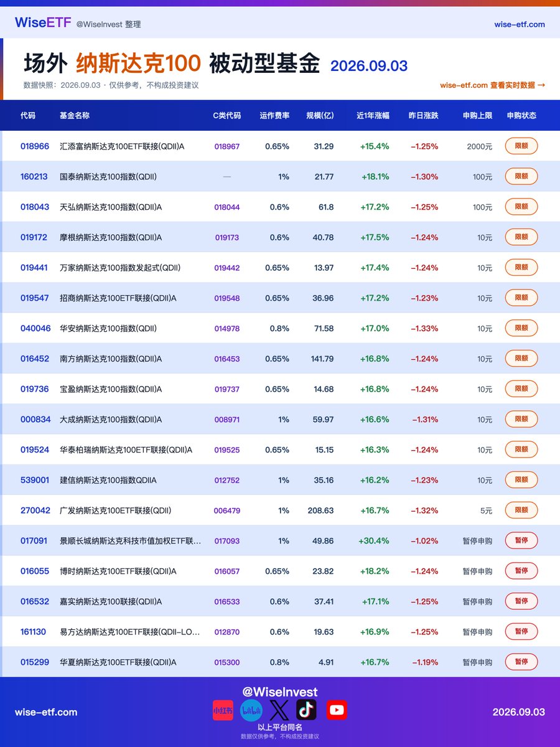This screenshot has height=747, width=560.
Task: Open wise-etf.com link in top header
Action: 520,24
